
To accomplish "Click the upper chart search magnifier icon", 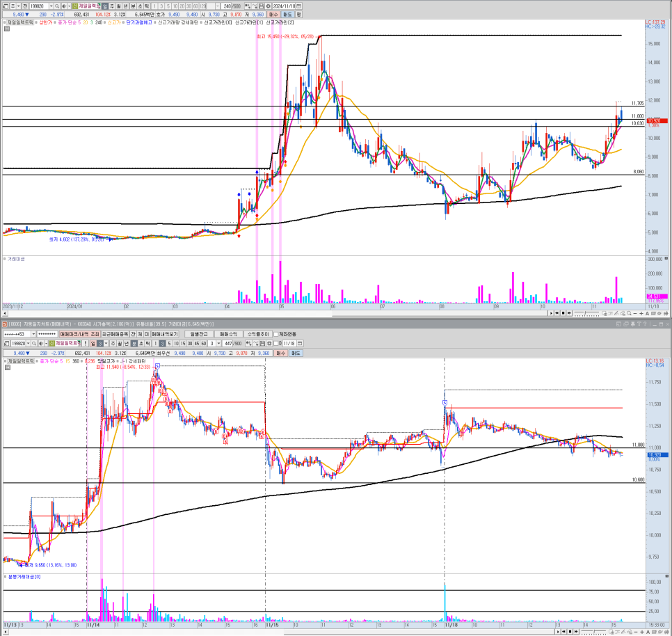I will coord(57,6).
